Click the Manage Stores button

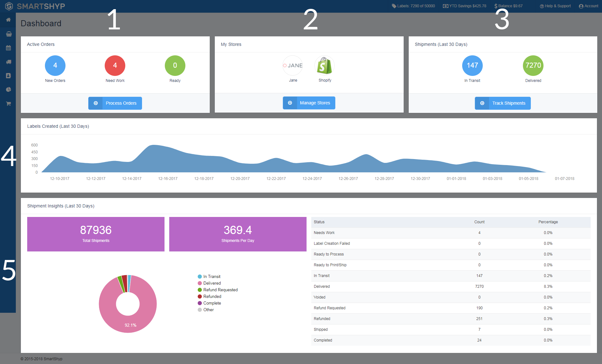click(x=309, y=103)
